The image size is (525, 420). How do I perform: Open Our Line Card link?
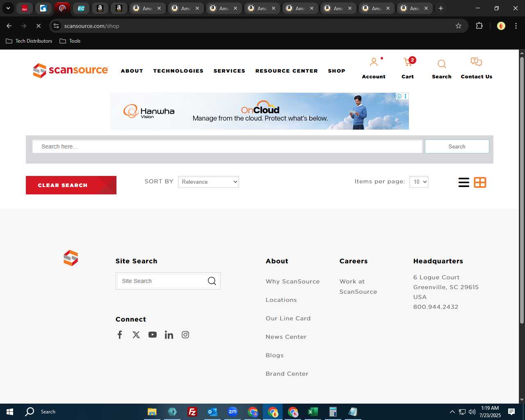tap(288, 318)
